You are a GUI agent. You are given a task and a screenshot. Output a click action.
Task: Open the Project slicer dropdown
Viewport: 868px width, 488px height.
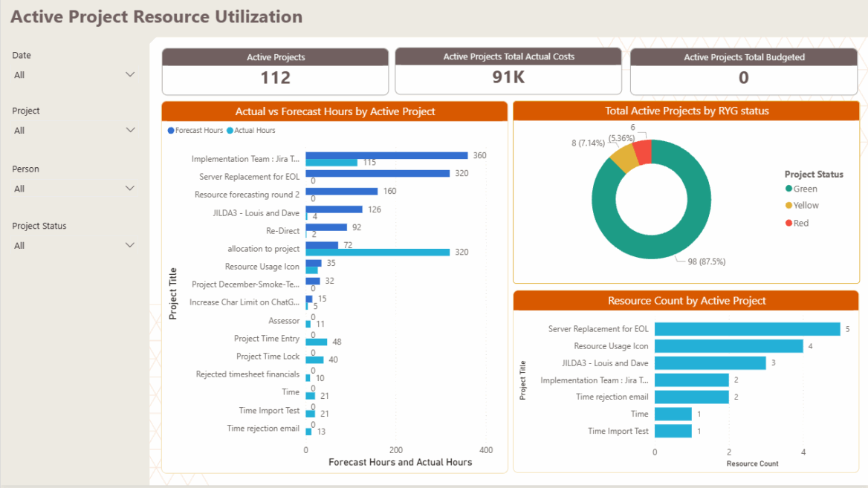click(130, 130)
